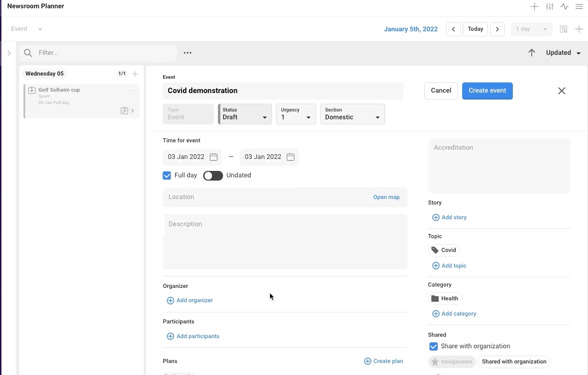Click the end date calendar icon
Image resolution: width=588 pixels, height=375 pixels.
click(290, 157)
